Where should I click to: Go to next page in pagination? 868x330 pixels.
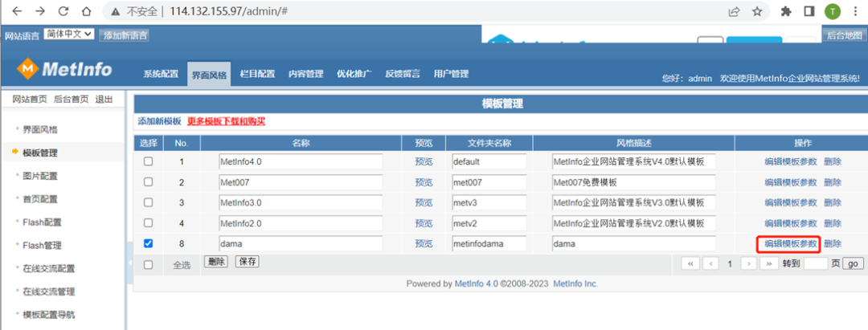click(x=748, y=263)
